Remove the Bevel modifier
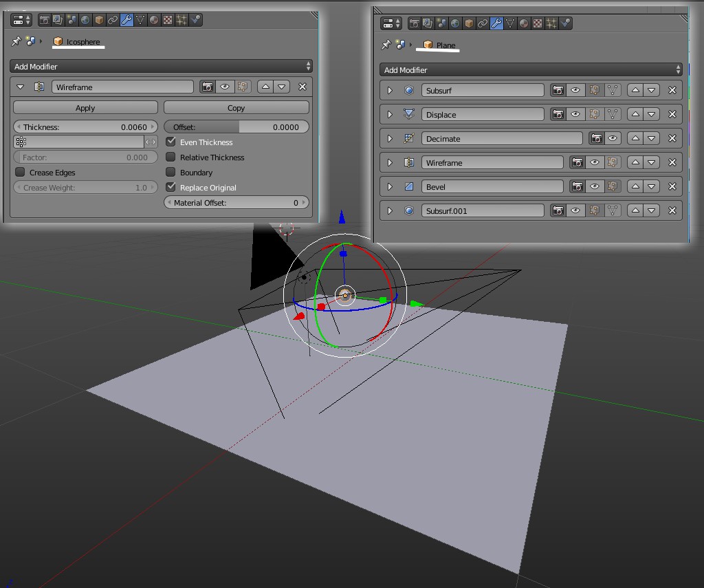This screenshot has width=704, height=588. pos(672,186)
